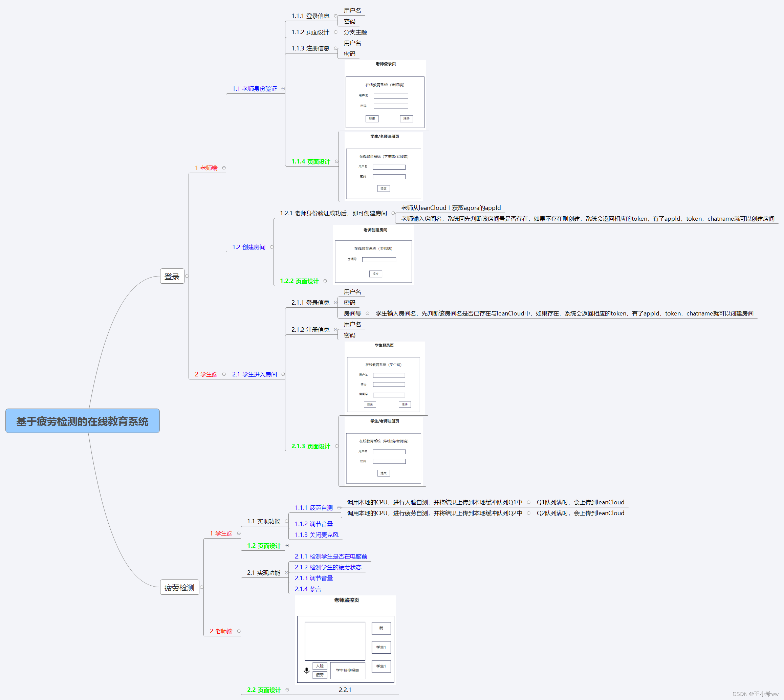The width and height of the screenshot is (784, 700).
Task: Collapse the 登录 branch toggle
Action: (187, 276)
